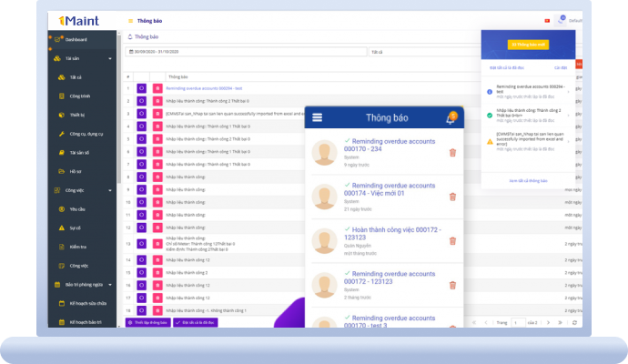Select 'Thiết bị' in the sidebar
628x364 pixels.
[x=76, y=115]
